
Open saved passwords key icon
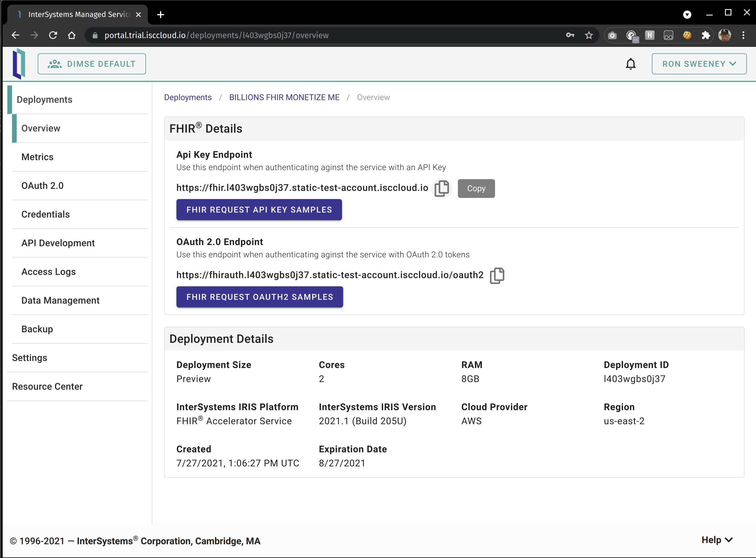point(570,35)
